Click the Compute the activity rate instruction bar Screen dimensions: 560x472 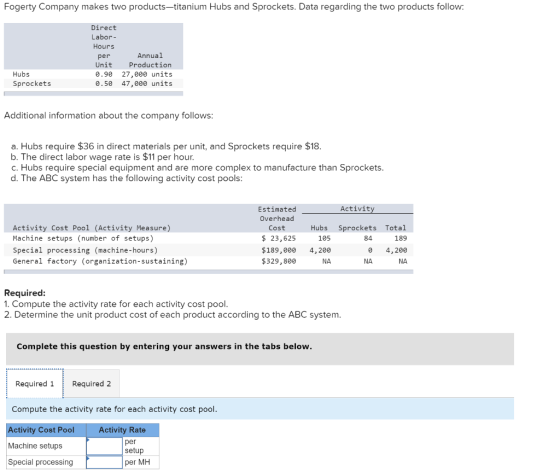(260, 409)
